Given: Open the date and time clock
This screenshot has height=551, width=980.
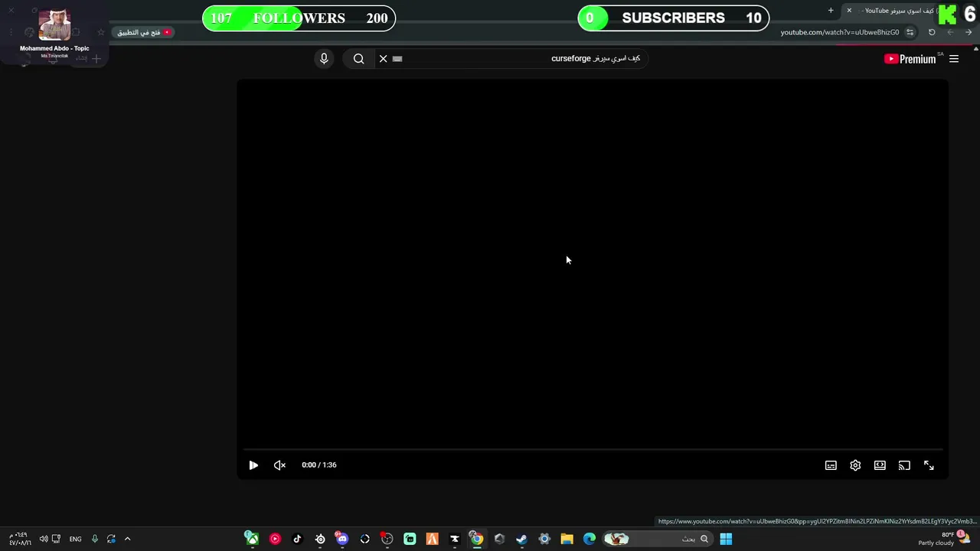Looking at the screenshot, I should [x=20, y=539].
